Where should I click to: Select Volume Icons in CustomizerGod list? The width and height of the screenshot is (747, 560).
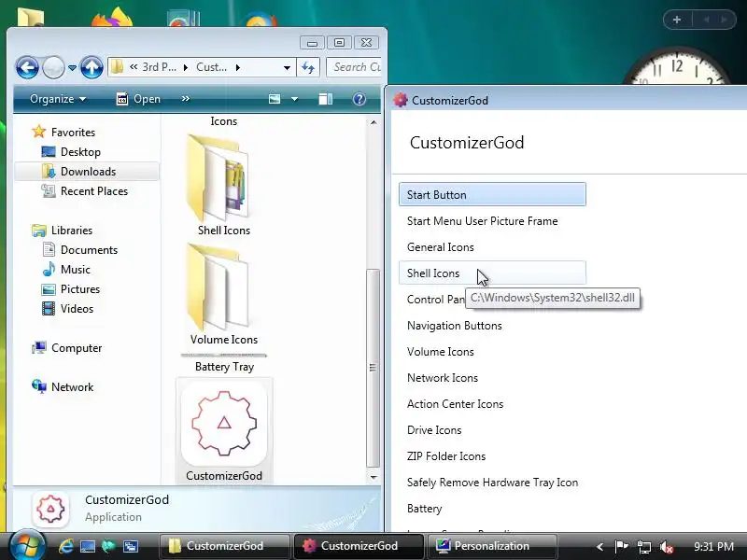tap(492, 352)
